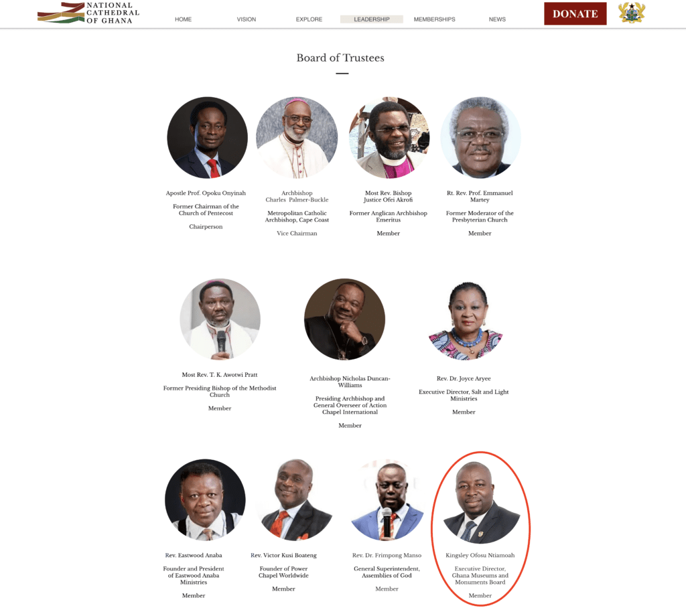Screen dimensions: 686x616
Task: Open the EXPLORE menu
Action: (x=309, y=19)
